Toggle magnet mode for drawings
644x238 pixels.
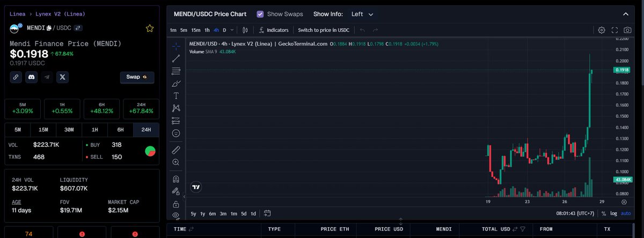(x=175, y=179)
